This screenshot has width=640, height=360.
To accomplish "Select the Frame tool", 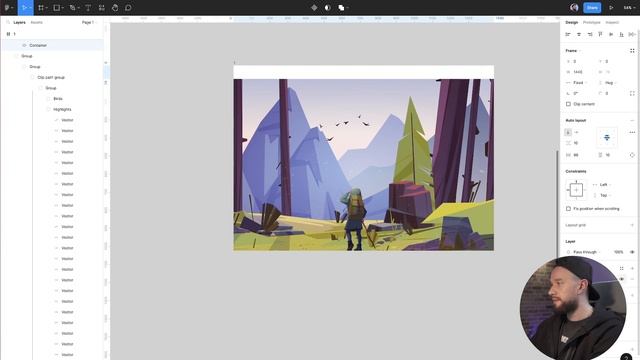I will pyautogui.click(x=40, y=7).
